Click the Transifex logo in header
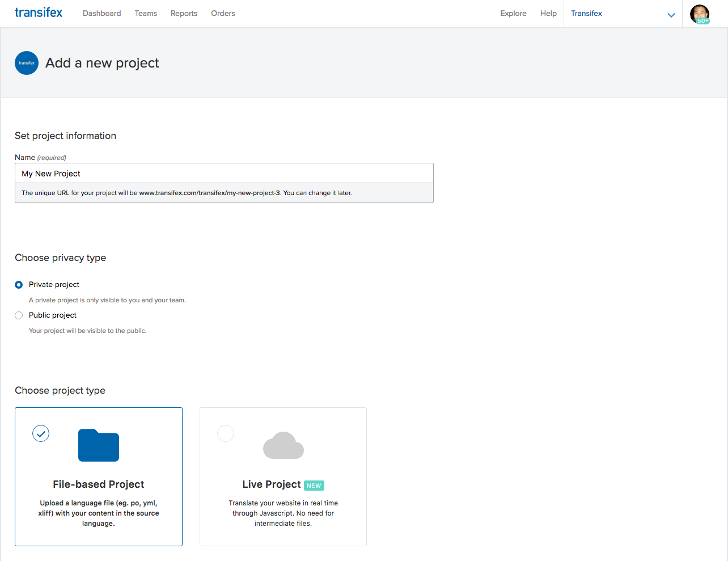728x561 pixels. point(39,12)
